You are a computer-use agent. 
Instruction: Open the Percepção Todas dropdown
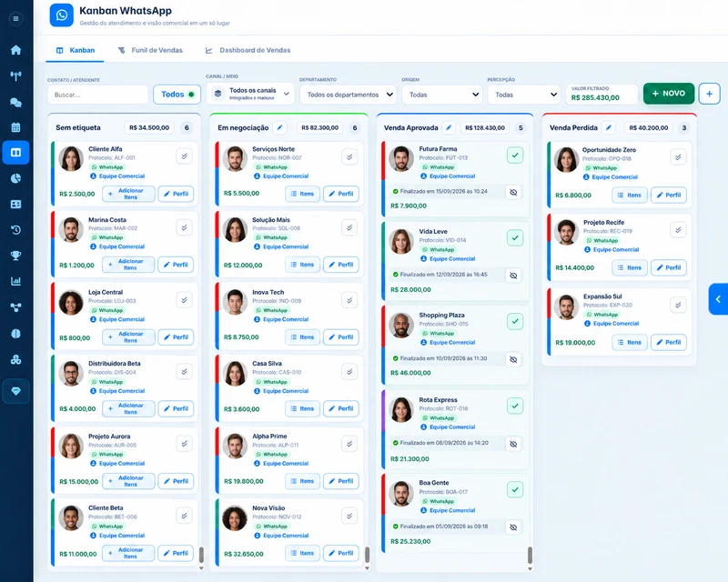pyautogui.click(x=525, y=95)
